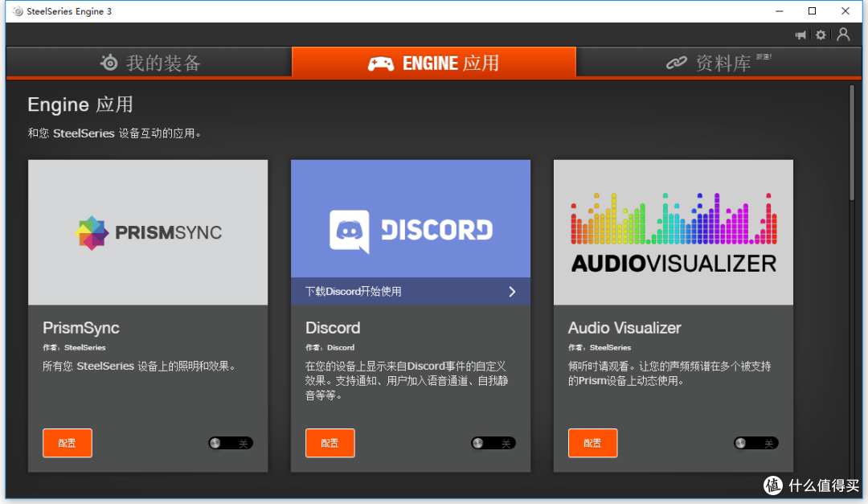Viewport: 868px width, 504px height.
Task: Click the Audio Visualizer card title
Action: click(x=624, y=328)
